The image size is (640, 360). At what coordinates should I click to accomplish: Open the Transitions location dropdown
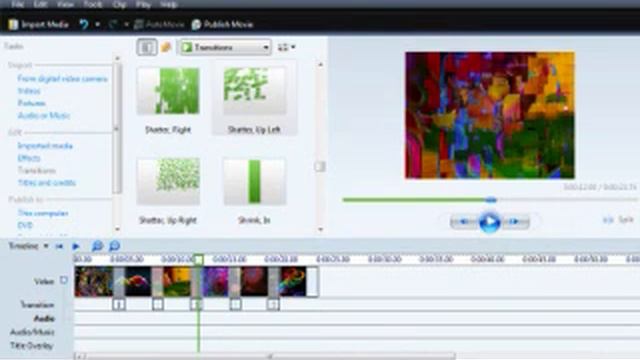[x=226, y=48]
